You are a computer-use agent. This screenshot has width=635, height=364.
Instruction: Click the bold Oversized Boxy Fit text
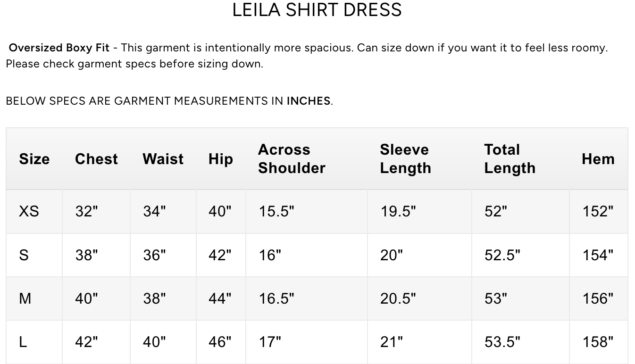tap(59, 48)
